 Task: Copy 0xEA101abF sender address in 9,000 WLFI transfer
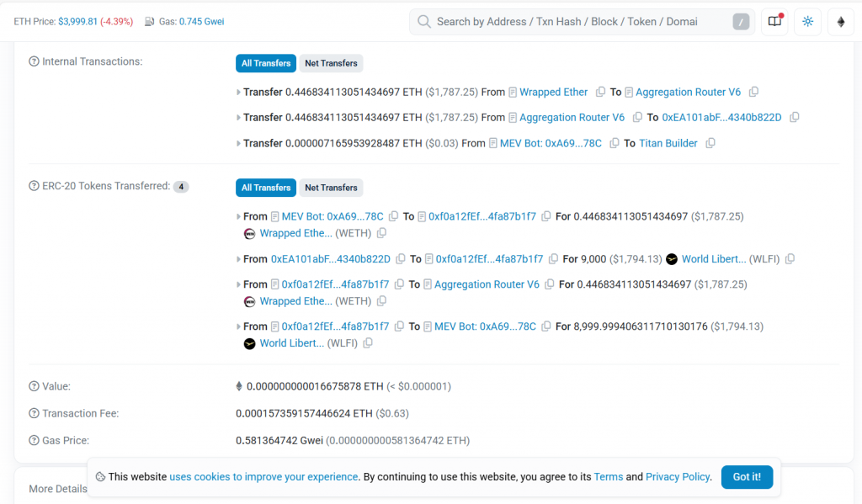point(400,258)
